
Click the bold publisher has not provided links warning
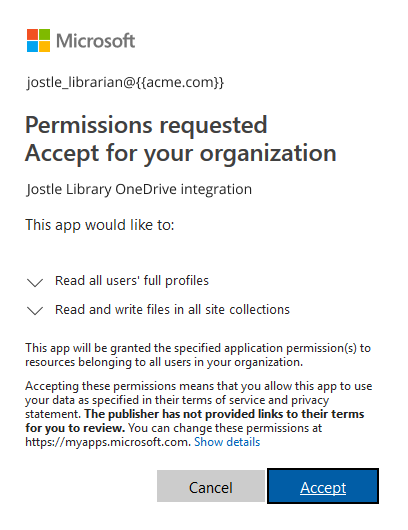point(195,421)
